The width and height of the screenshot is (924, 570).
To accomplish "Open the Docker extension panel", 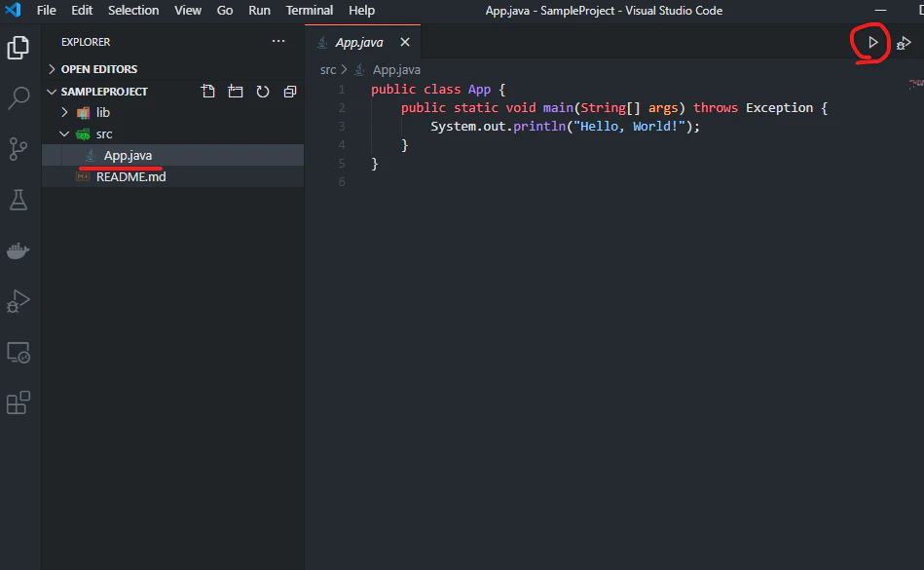I will tap(19, 250).
